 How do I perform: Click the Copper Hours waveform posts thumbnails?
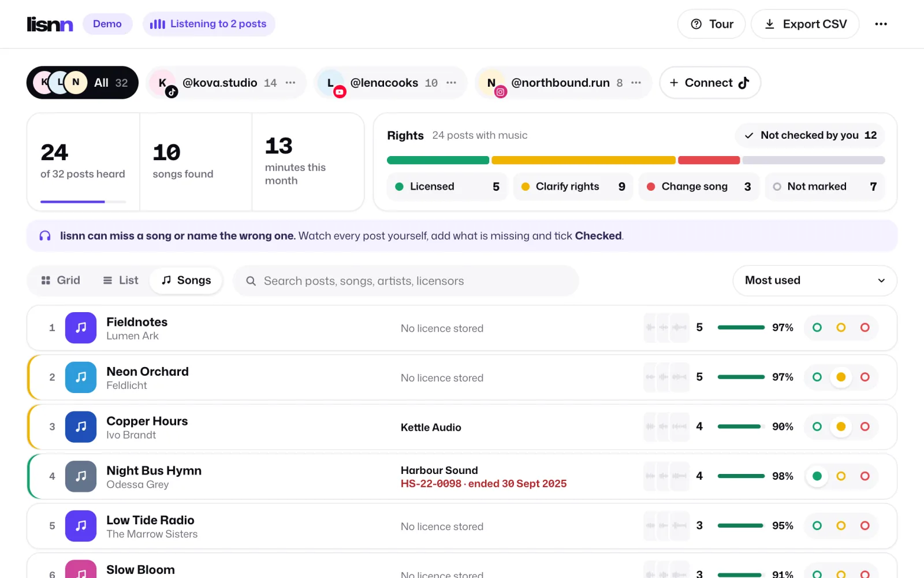pyautogui.click(x=667, y=427)
